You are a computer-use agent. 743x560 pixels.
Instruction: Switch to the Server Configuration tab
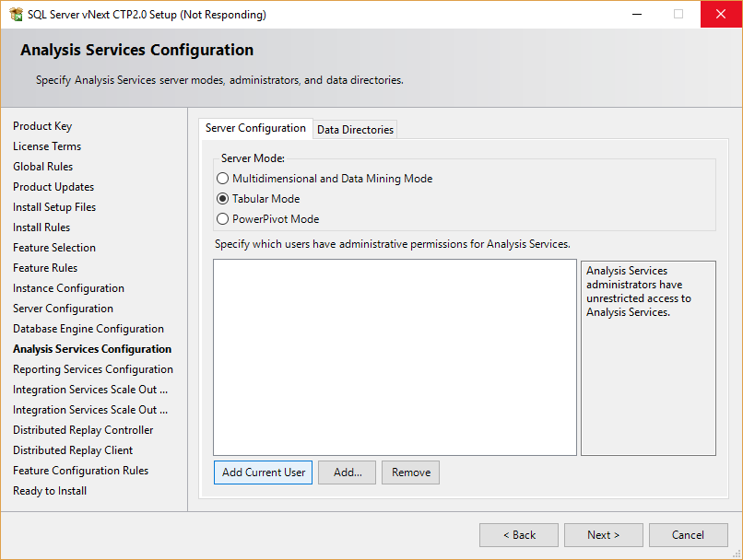255,128
